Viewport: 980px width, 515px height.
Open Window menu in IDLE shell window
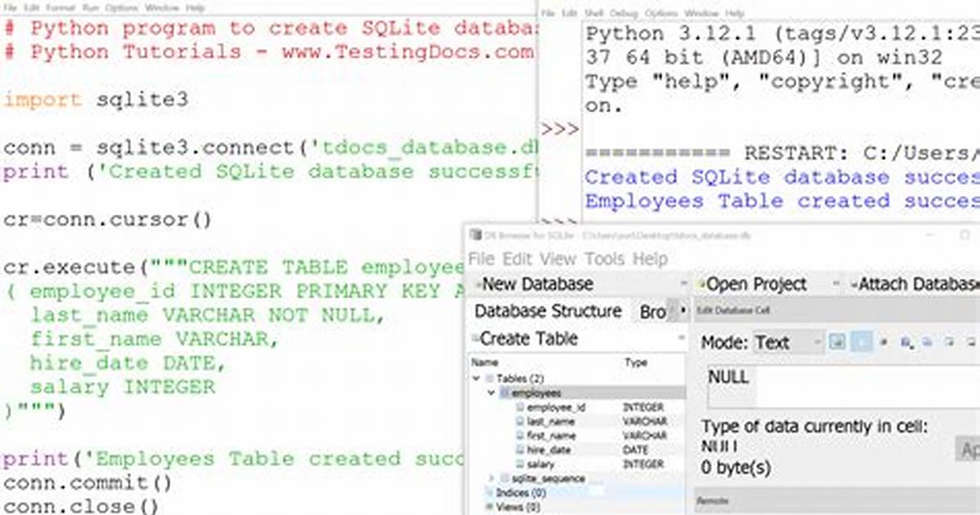701,13
